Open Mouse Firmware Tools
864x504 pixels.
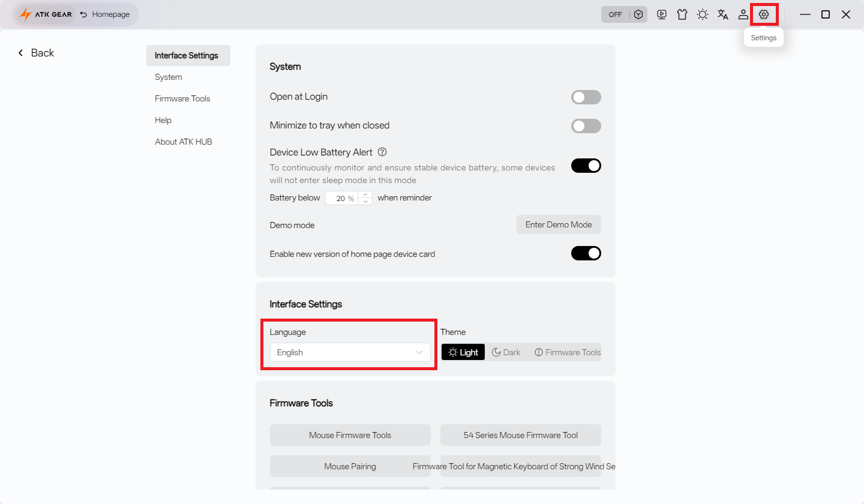point(350,435)
